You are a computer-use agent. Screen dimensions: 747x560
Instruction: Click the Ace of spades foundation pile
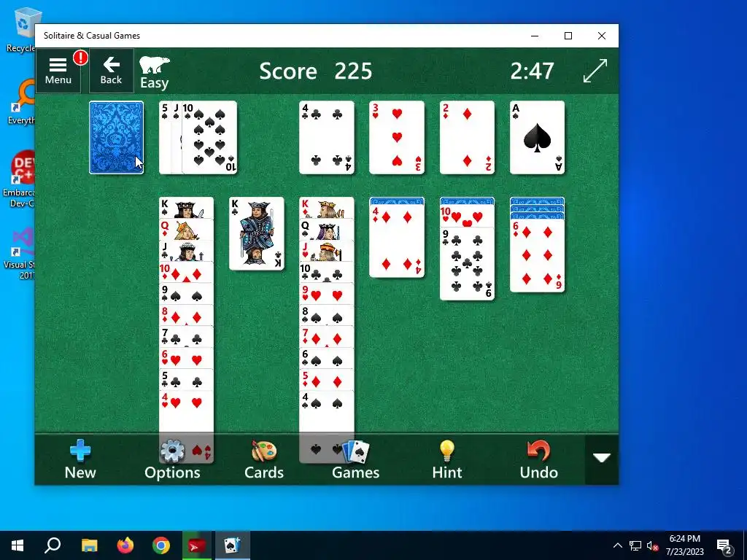537,137
